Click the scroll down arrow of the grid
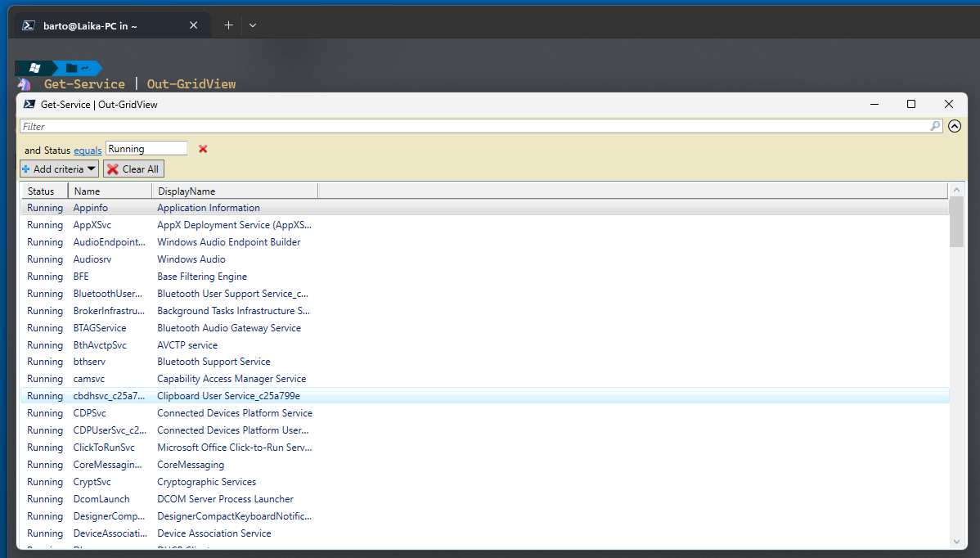The width and height of the screenshot is (980, 558). click(x=956, y=541)
